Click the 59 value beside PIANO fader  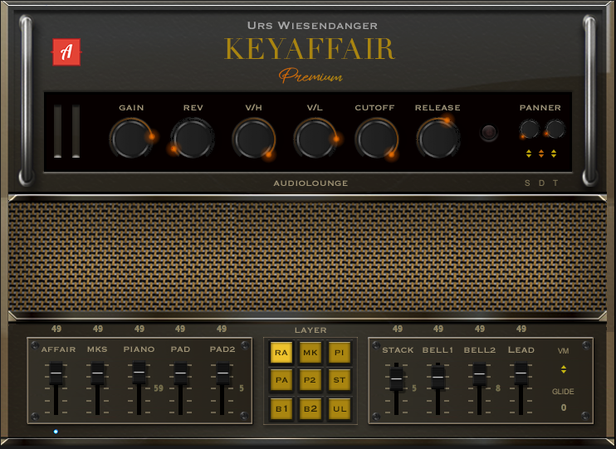(x=158, y=389)
